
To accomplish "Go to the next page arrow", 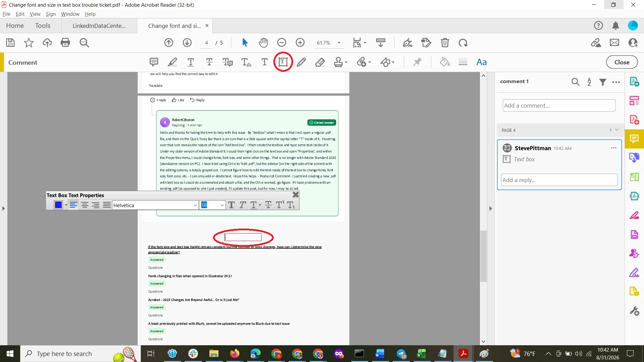I will pyautogui.click(x=187, y=43).
